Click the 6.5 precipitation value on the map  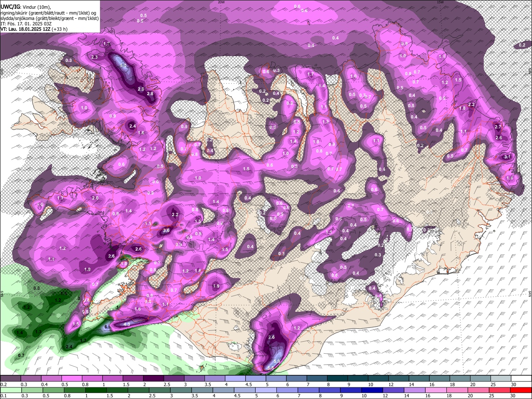[x=107, y=327]
